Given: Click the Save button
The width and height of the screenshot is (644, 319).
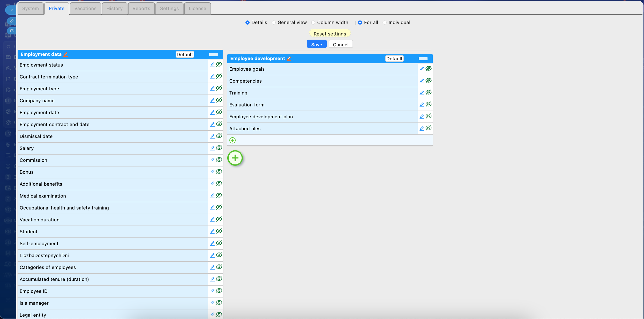Looking at the screenshot, I should [317, 45].
